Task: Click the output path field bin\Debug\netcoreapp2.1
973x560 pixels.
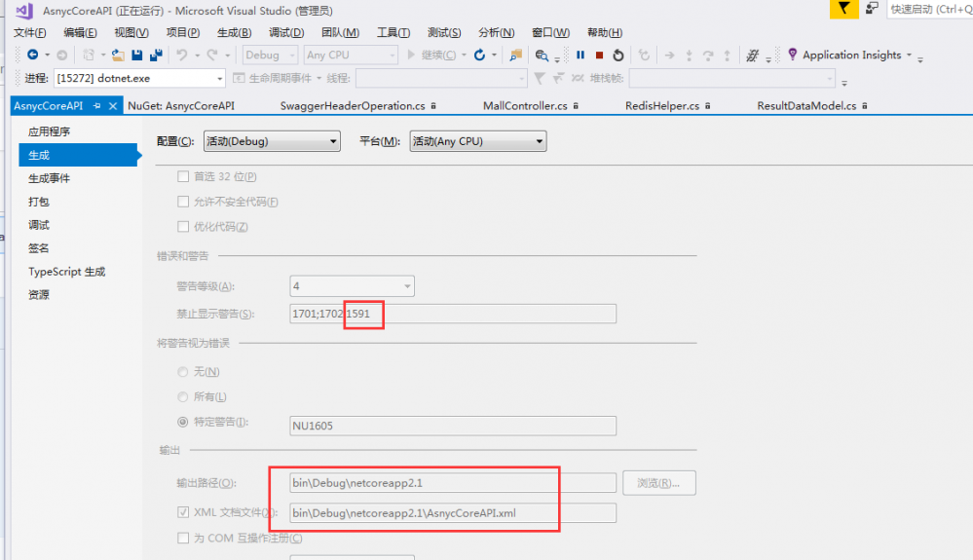Action: point(453,483)
